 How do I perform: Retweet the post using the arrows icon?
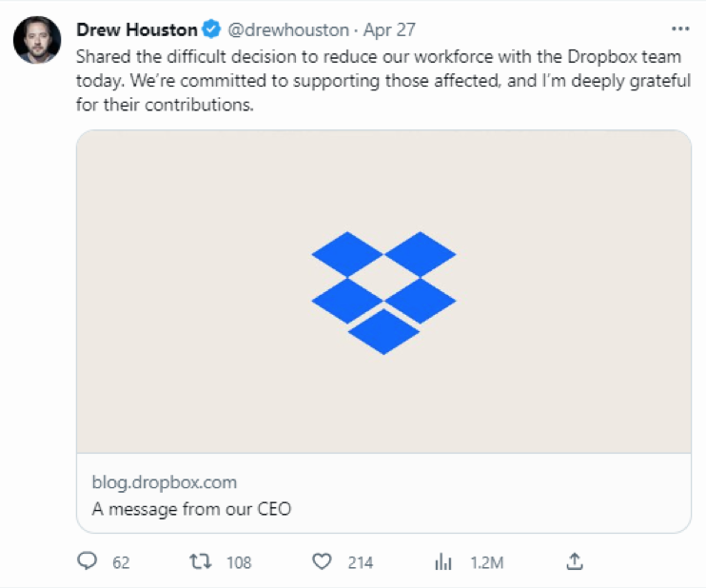point(200,561)
